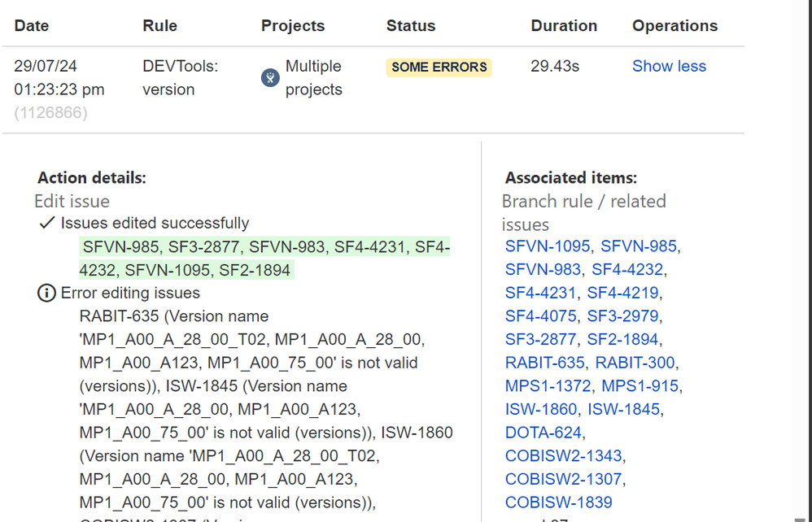Image resolution: width=812 pixels, height=522 pixels.
Task: Click the Operations column header
Action: coord(675,26)
